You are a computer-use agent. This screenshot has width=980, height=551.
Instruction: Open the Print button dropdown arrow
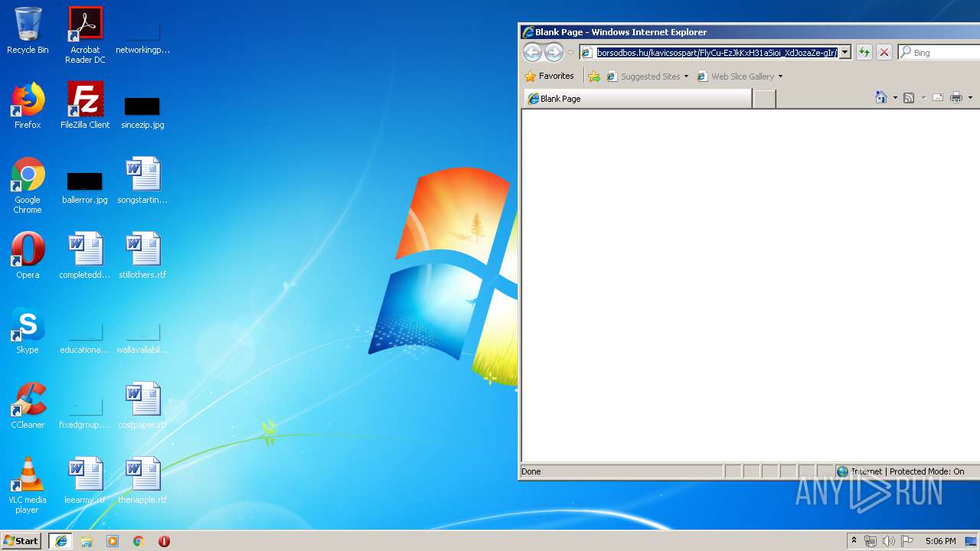(970, 98)
